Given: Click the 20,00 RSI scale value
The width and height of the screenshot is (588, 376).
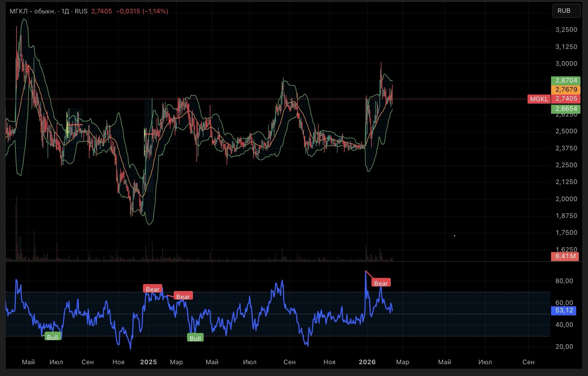Looking at the screenshot, I should click(564, 346).
